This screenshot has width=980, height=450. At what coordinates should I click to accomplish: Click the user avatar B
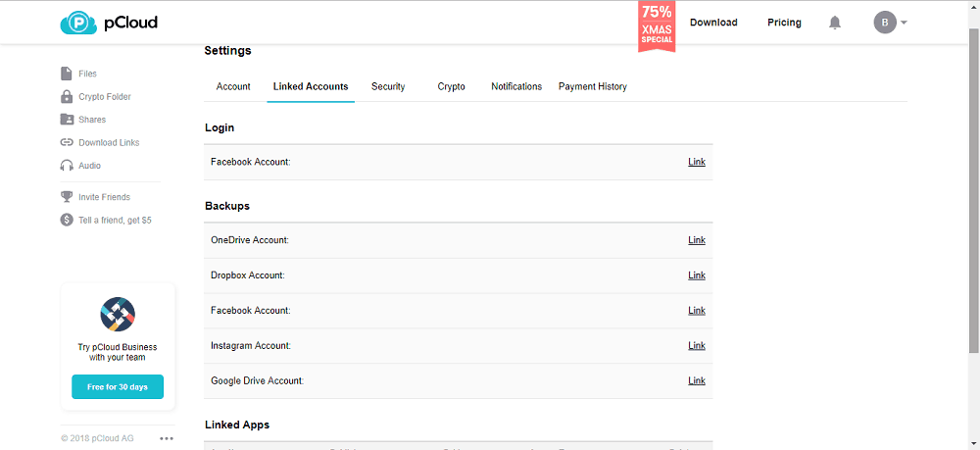884,24
